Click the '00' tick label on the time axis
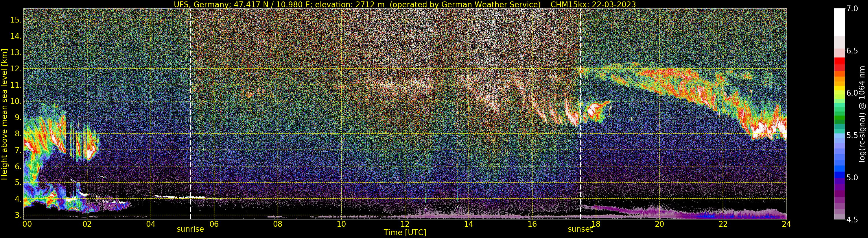The image size is (868, 238). pyautogui.click(x=27, y=224)
